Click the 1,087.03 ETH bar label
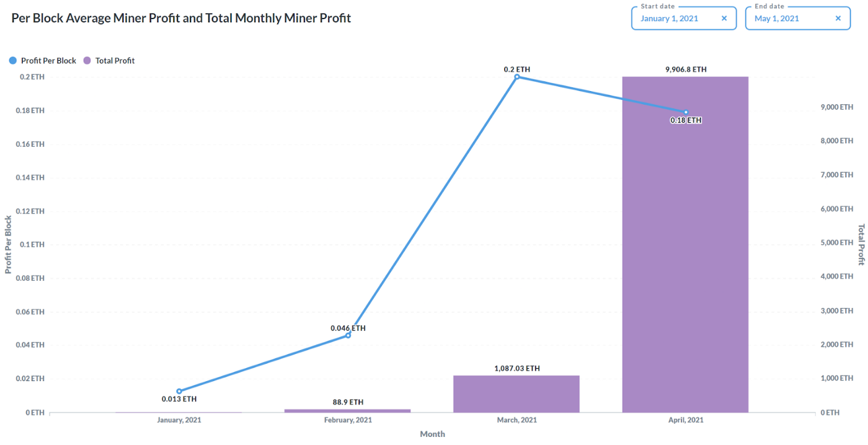Image resolution: width=868 pixels, height=445 pixels. pos(516,368)
